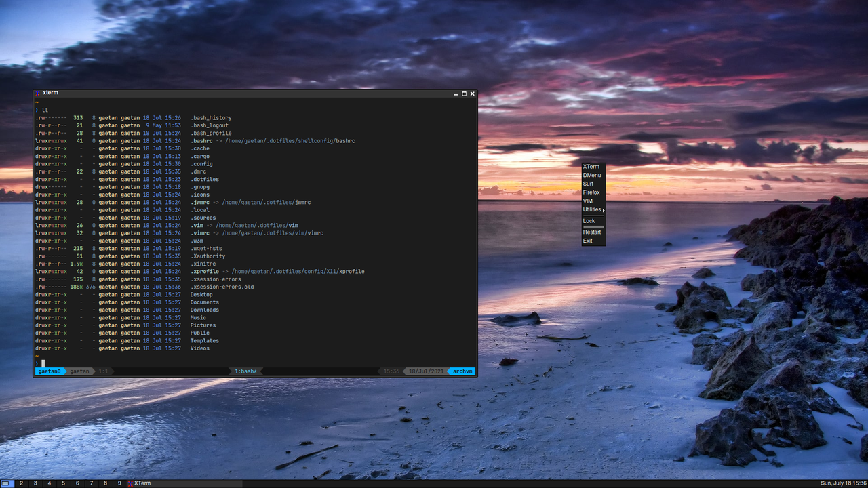The height and width of the screenshot is (488, 868).
Task: Select desktop 7 in taskbar pager
Action: 92,483
